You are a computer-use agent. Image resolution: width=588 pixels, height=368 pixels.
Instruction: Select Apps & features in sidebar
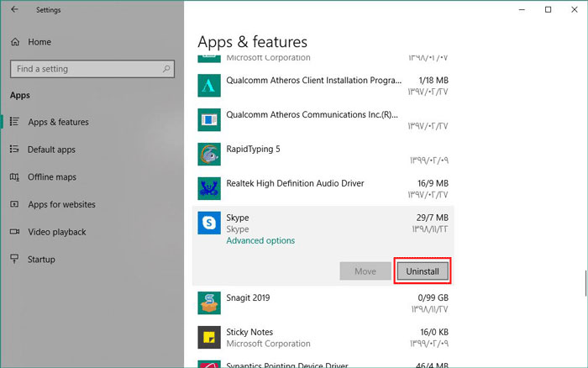click(x=58, y=122)
